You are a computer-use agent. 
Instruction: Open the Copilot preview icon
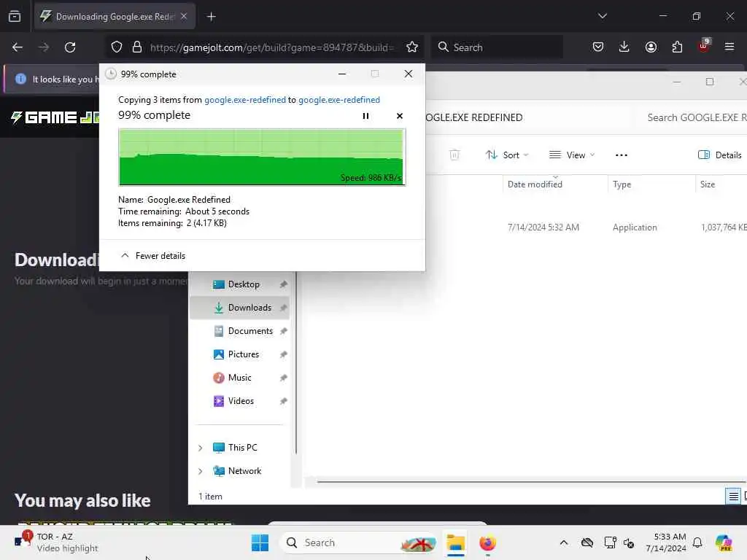[x=724, y=542]
